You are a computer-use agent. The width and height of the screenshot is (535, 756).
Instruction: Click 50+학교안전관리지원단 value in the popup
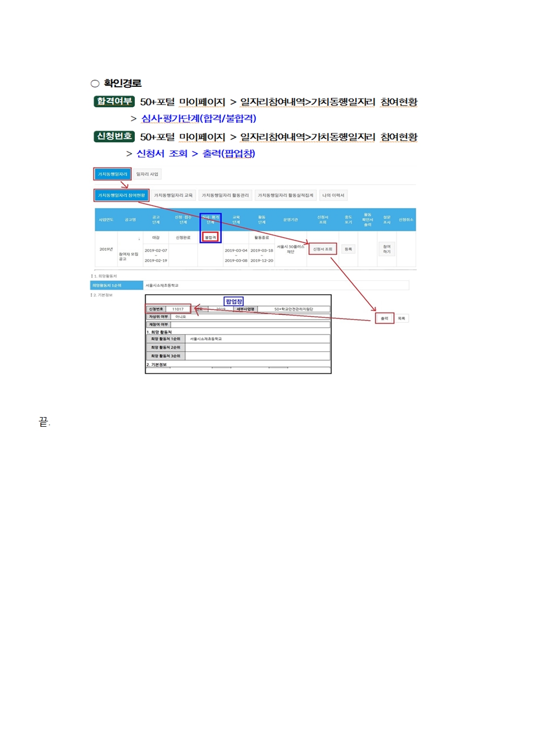click(x=294, y=309)
